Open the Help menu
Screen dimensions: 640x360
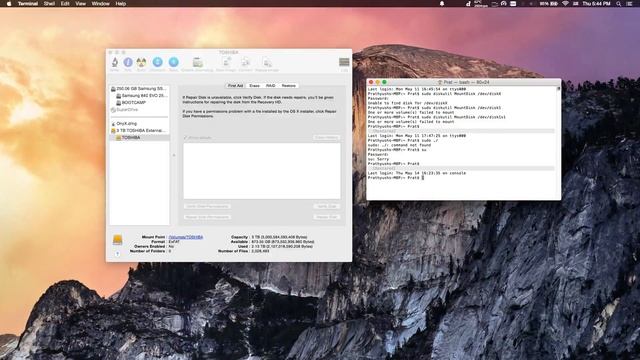click(121, 4)
